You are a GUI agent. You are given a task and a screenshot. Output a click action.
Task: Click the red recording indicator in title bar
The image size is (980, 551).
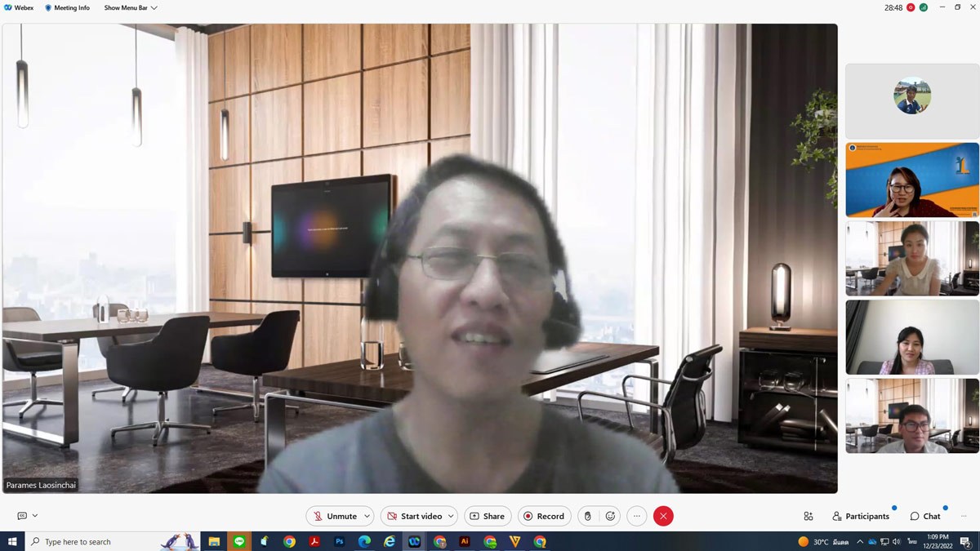click(911, 7)
